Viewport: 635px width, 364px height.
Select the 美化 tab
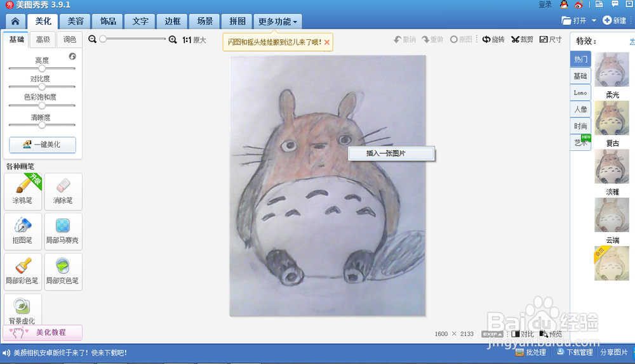pyautogui.click(x=43, y=22)
